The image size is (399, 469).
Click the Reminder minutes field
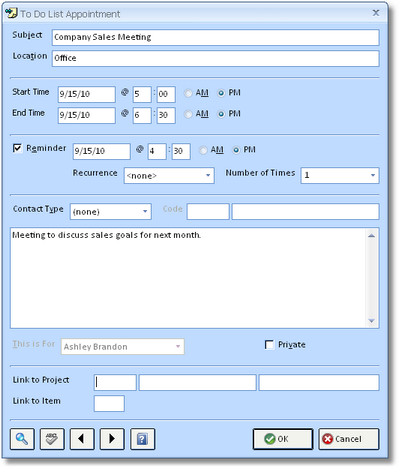[181, 151]
